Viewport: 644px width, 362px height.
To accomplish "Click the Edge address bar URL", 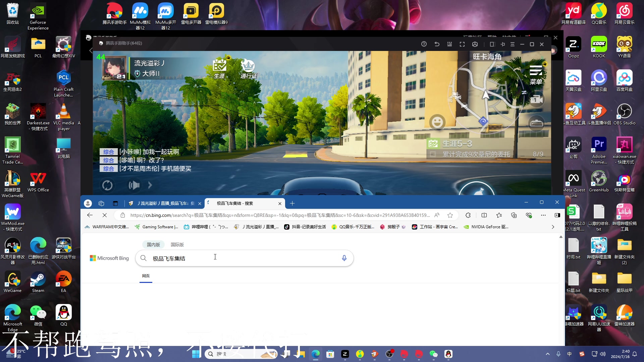I will tap(280, 215).
